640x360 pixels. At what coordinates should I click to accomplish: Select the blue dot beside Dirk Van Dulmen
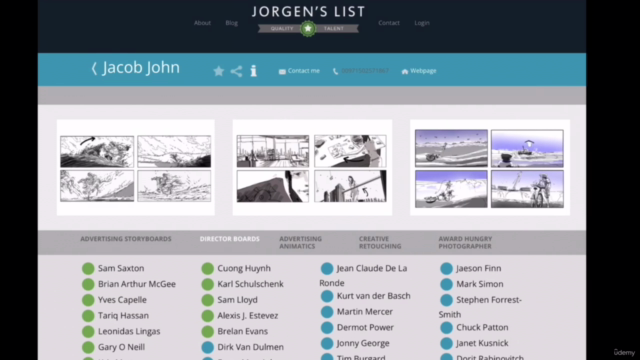[x=208, y=347]
